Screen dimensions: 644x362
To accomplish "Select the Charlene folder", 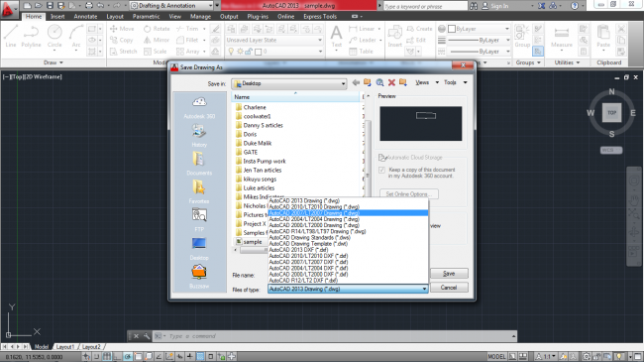I will 251,107.
